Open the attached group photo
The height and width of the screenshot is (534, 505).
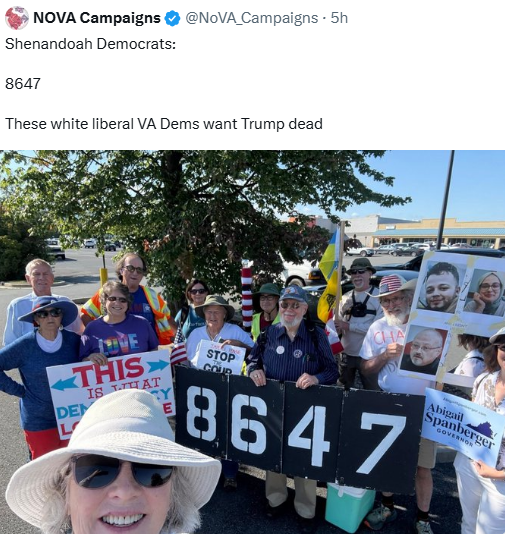[252, 342]
